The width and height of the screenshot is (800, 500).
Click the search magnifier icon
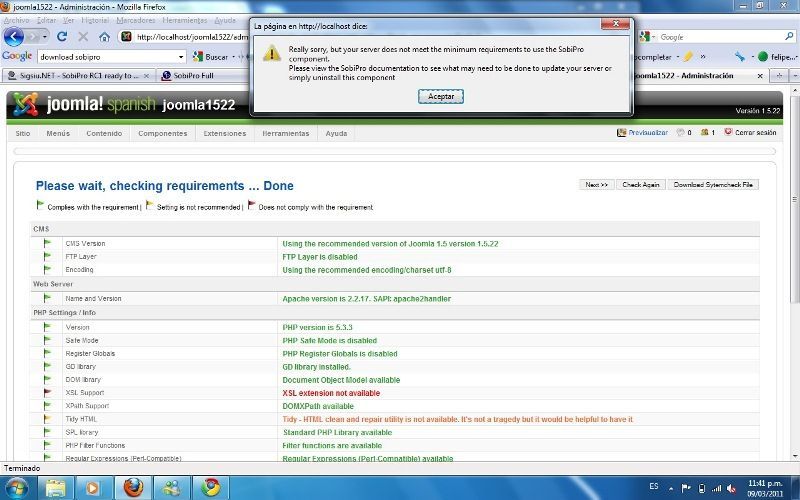[789, 37]
